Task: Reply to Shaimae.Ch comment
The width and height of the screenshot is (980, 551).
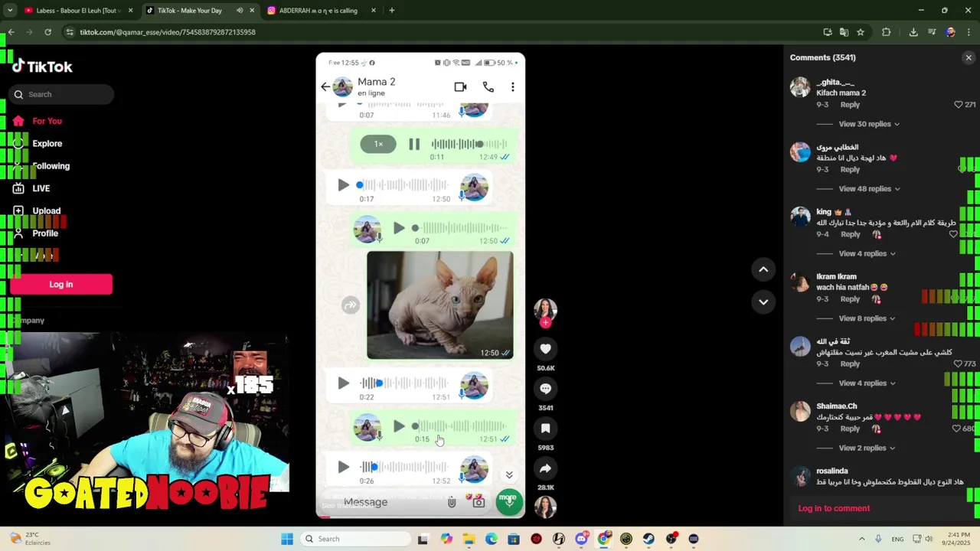Action: tap(850, 429)
